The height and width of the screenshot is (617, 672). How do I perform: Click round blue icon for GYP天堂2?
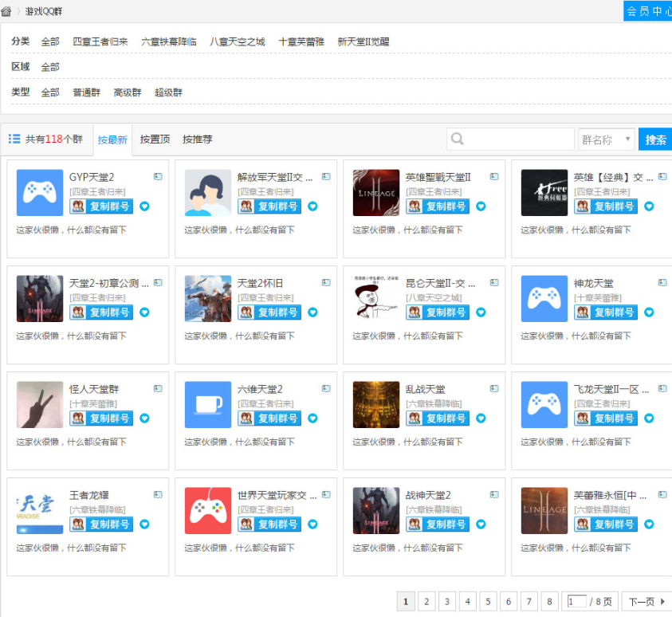tap(145, 206)
